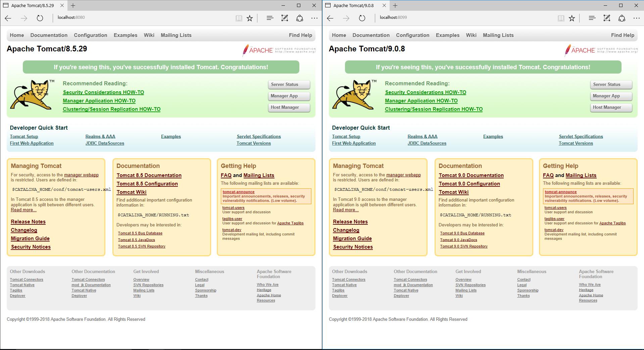644x350 pixels.
Task: Open Servlet Specifications on 9.0.8 page
Action: point(581,136)
